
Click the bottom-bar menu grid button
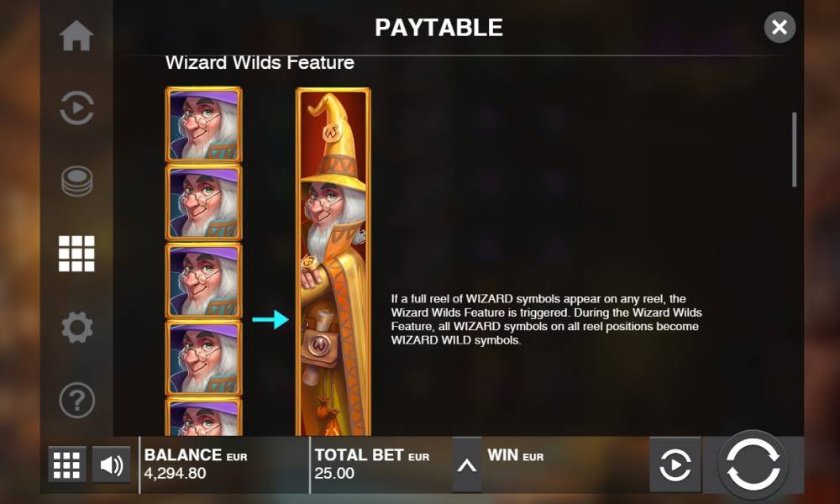click(x=67, y=465)
